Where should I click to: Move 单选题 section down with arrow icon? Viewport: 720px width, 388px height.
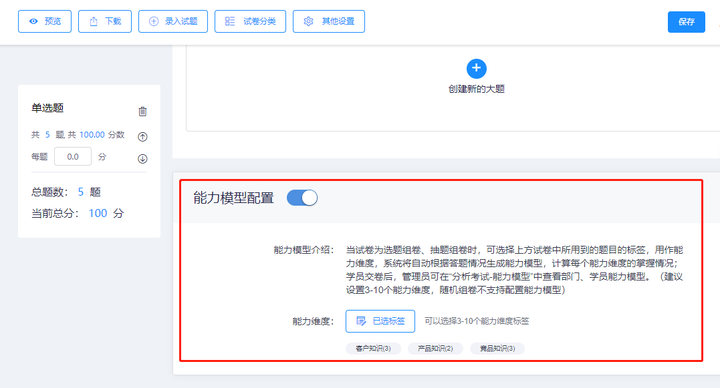142,158
